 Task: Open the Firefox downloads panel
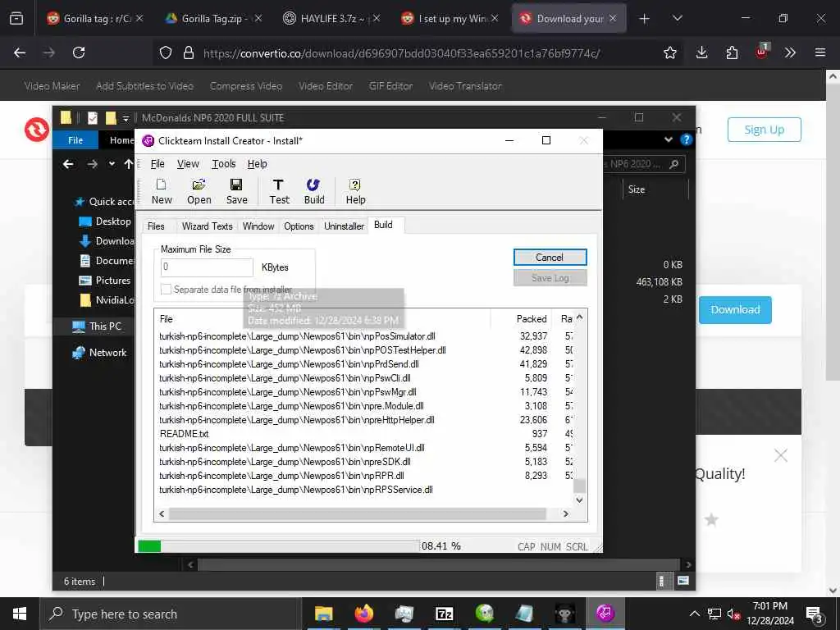[702, 52]
